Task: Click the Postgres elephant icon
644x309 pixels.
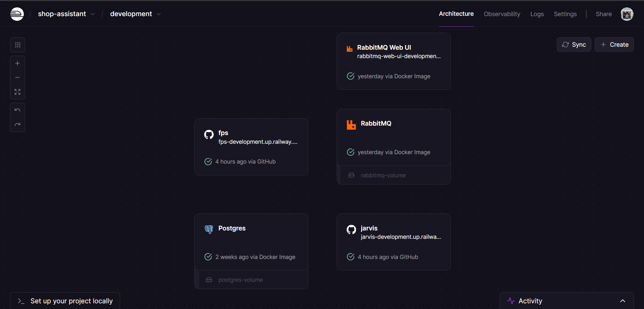Action: point(209,229)
